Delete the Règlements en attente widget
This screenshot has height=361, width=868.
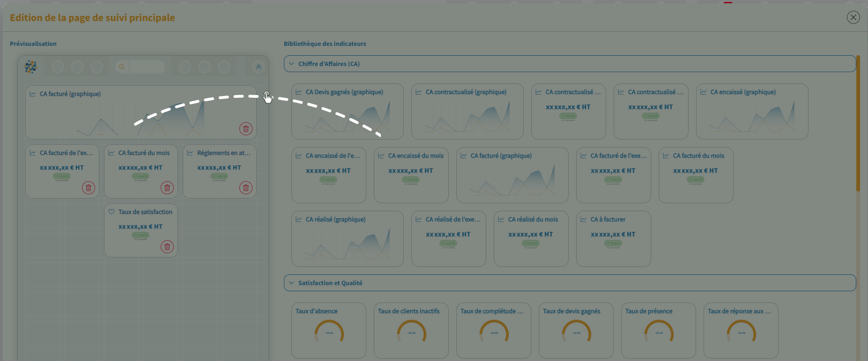coord(246,188)
